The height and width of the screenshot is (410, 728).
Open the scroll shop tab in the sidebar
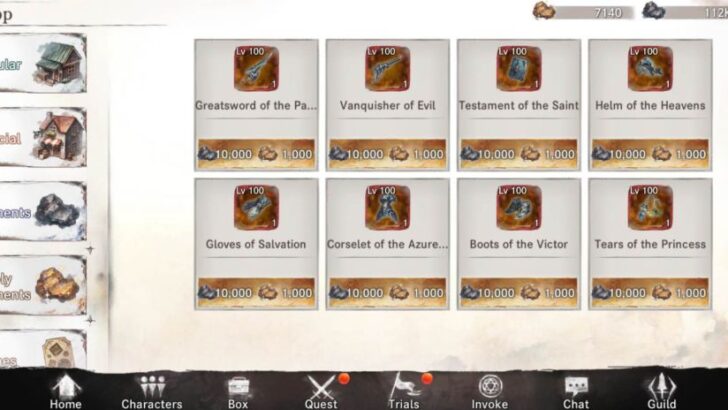pos(43,349)
